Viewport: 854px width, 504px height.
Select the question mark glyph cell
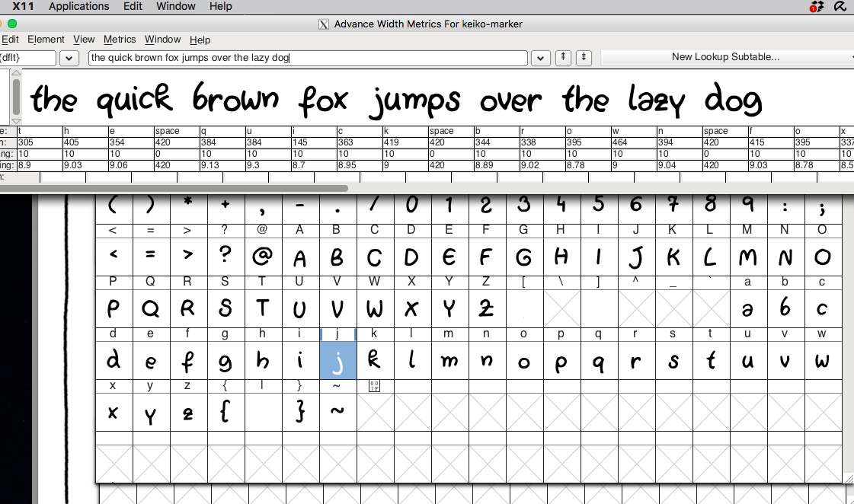click(225, 257)
